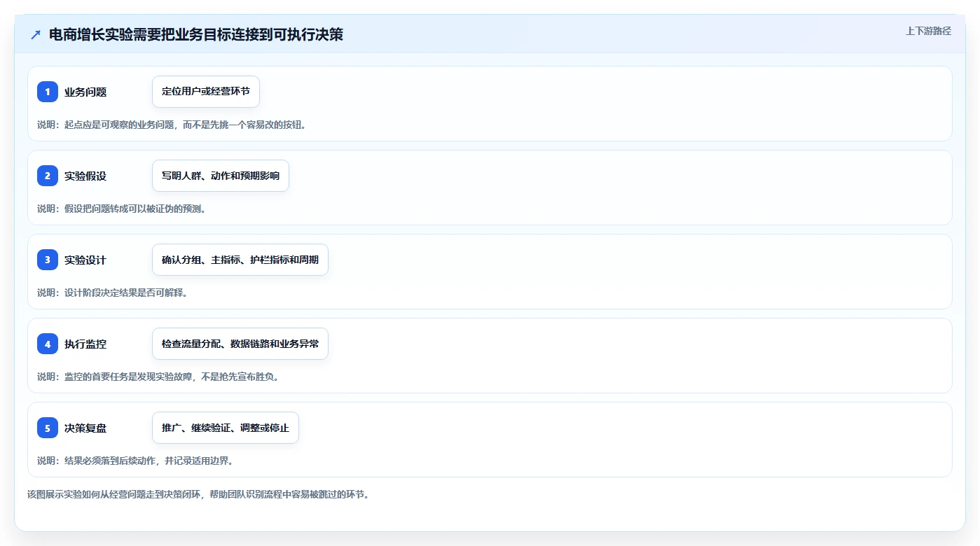Select the 决策复盘 step label
Screen dimensions: 980x546
pyautogui.click(x=85, y=428)
